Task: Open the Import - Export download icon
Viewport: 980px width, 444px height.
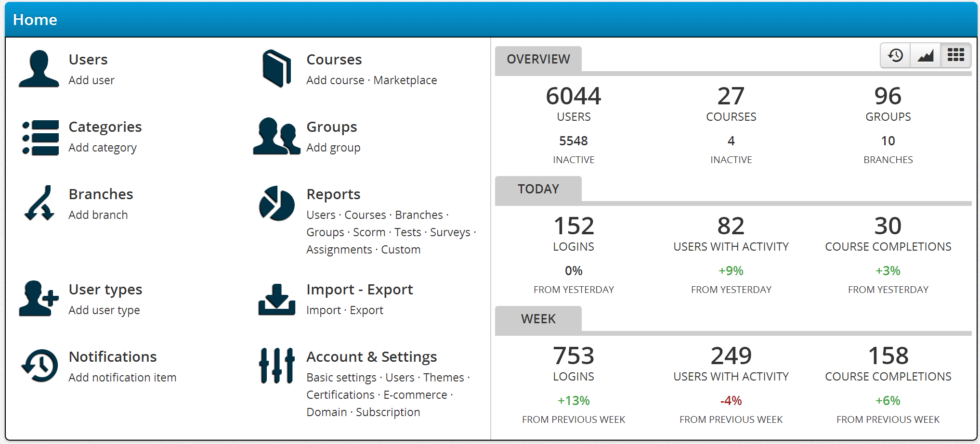Action: click(276, 299)
